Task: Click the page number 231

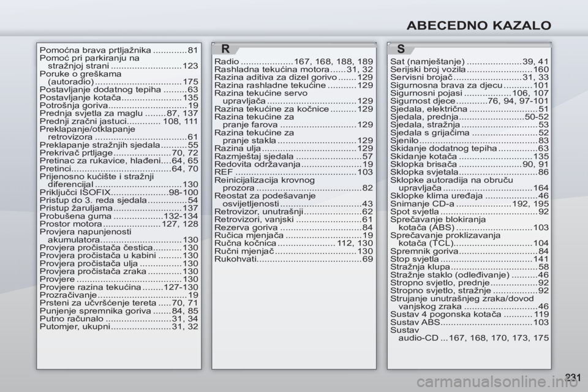Action: (x=572, y=377)
